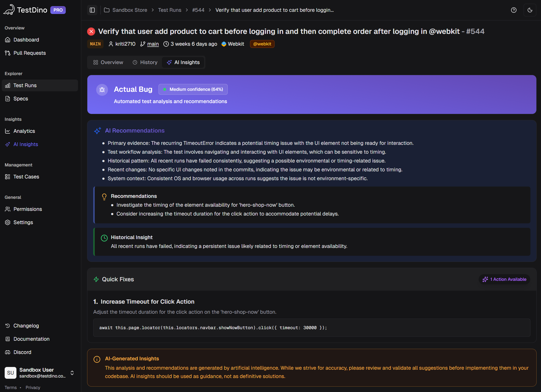Toggle the AI Insights sidebar item
541x392 pixels.
click(x=26, y=144)
